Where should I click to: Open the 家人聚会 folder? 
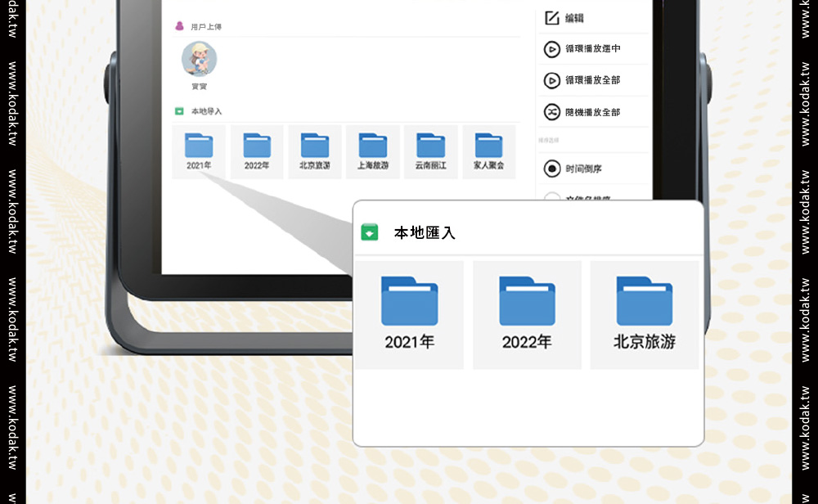(488, 146)
